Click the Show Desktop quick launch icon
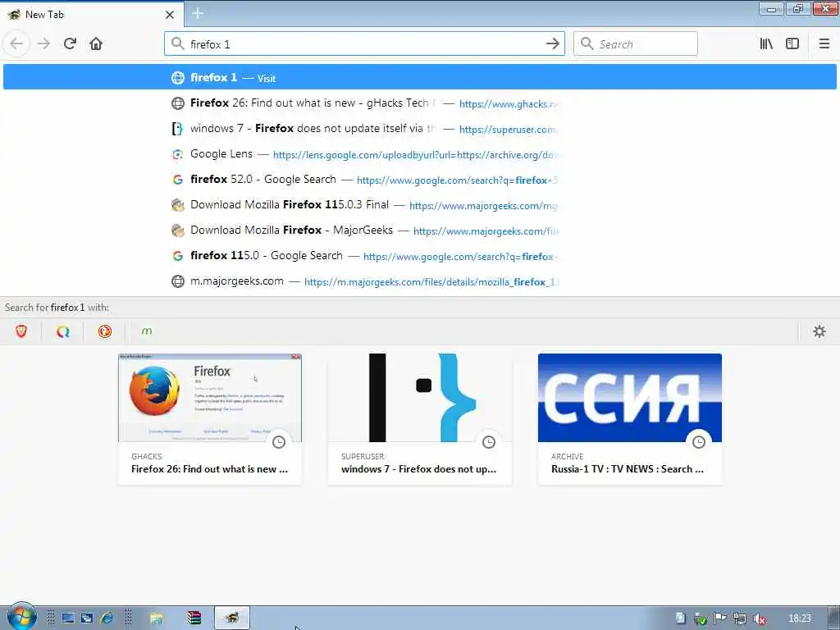 click(67, 619)
